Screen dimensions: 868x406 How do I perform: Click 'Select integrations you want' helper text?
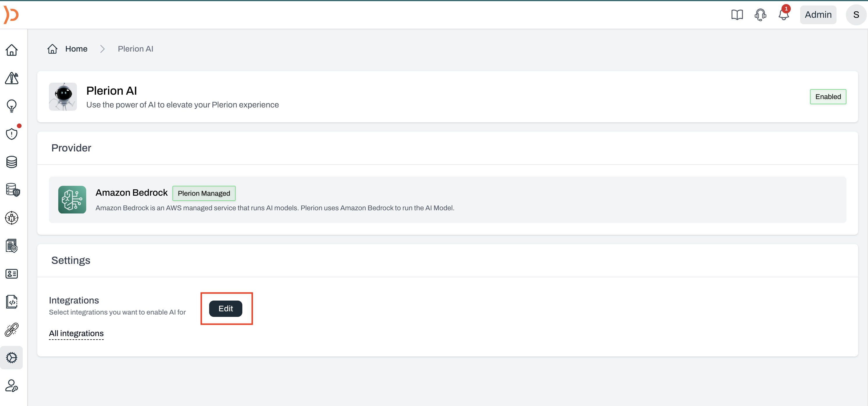click(x=117, y=312)
